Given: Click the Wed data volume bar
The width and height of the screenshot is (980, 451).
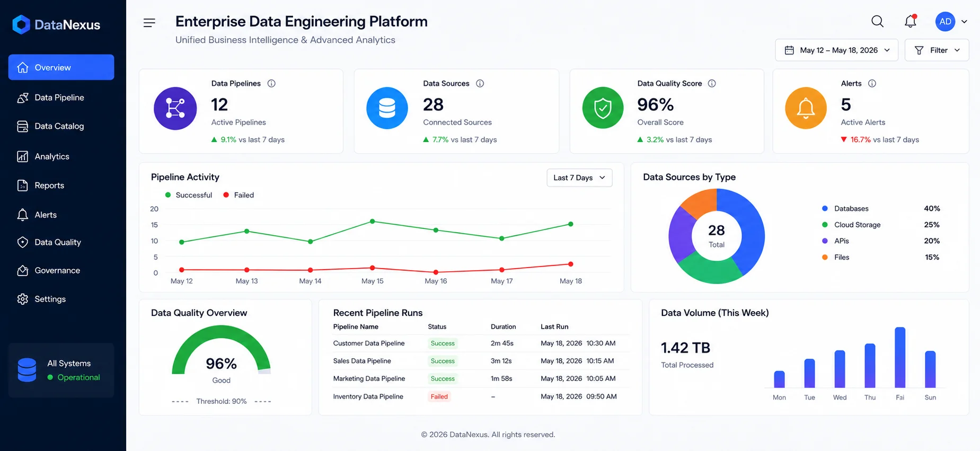Looking at the screenshot, I should coord(840,369).
